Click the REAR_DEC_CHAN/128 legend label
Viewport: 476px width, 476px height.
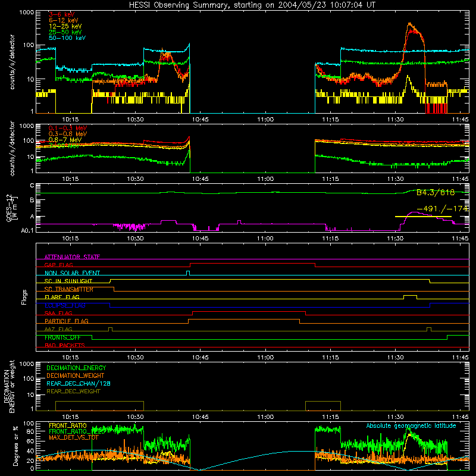(79, 383)
